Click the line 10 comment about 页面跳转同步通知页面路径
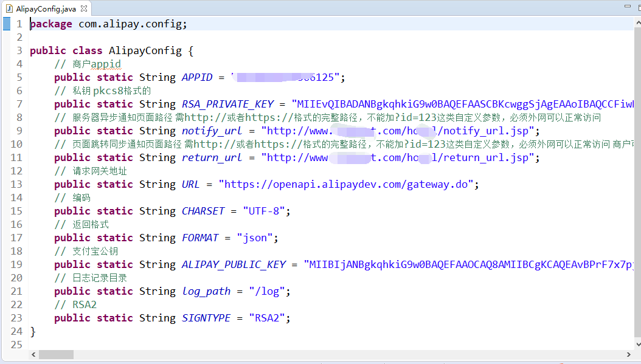The image size is (641, 364). [x=344, y=144]
